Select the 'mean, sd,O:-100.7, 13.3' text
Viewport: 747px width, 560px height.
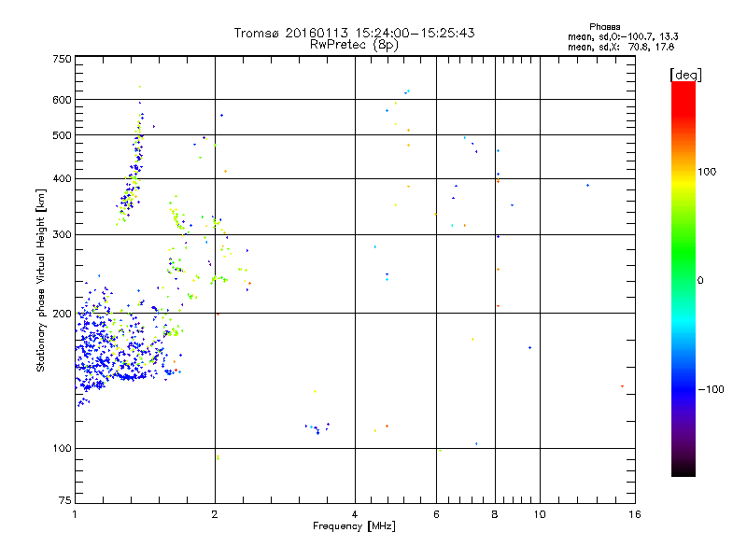[623, 36]
